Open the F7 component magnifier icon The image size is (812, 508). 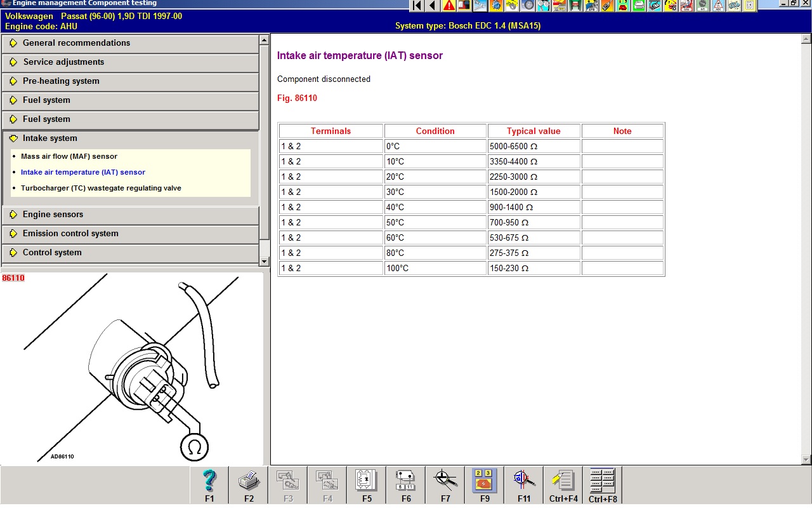[445, 485]
